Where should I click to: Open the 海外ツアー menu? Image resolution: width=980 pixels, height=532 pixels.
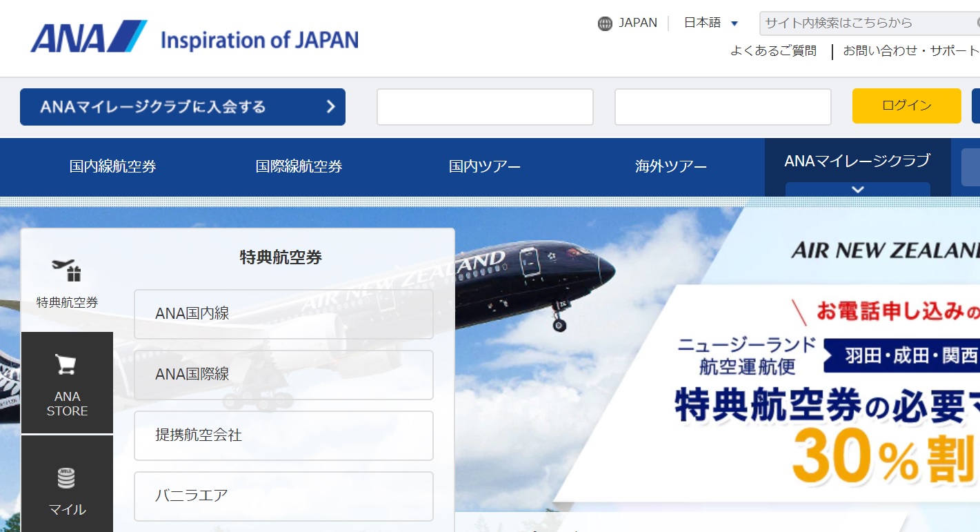click(x=671, y=166)
